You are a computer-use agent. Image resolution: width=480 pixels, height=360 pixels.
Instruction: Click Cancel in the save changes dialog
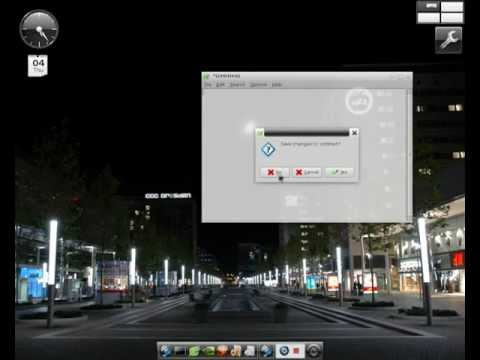[x=307, y=172]
